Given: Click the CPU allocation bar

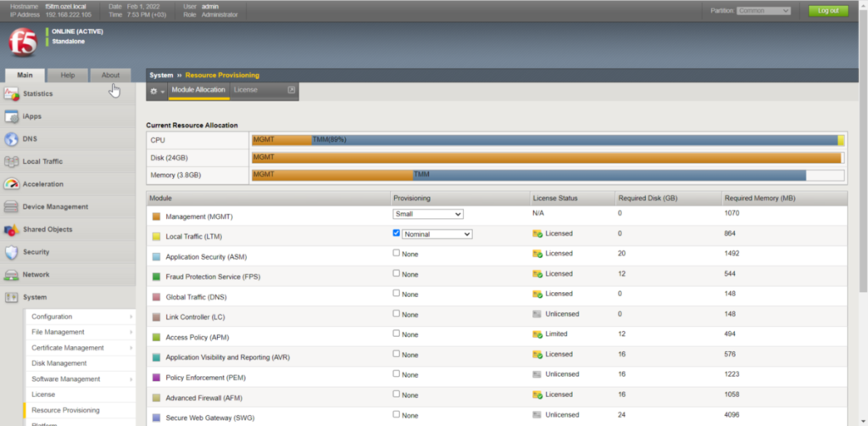Looking at the screenshot, I should click(548, 140).
